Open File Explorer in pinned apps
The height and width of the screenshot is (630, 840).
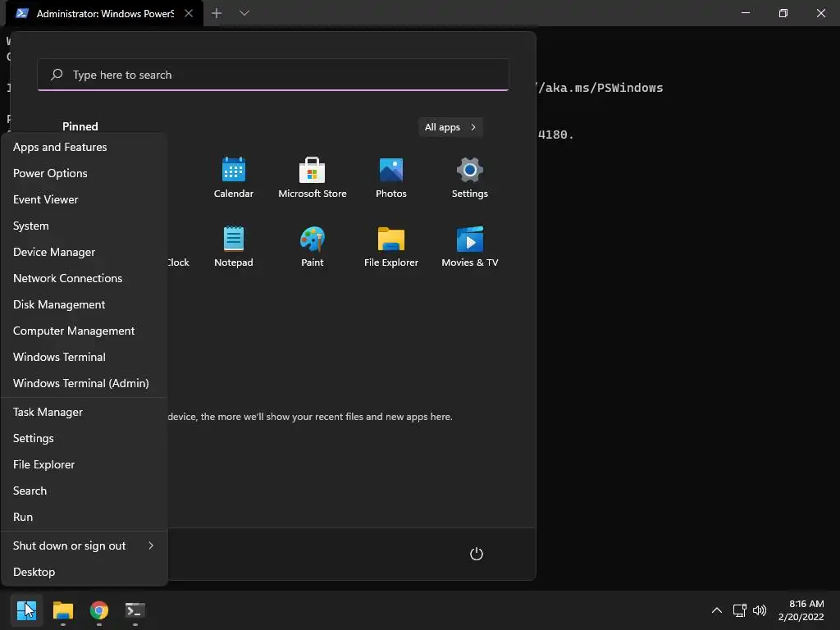(391, 246)
